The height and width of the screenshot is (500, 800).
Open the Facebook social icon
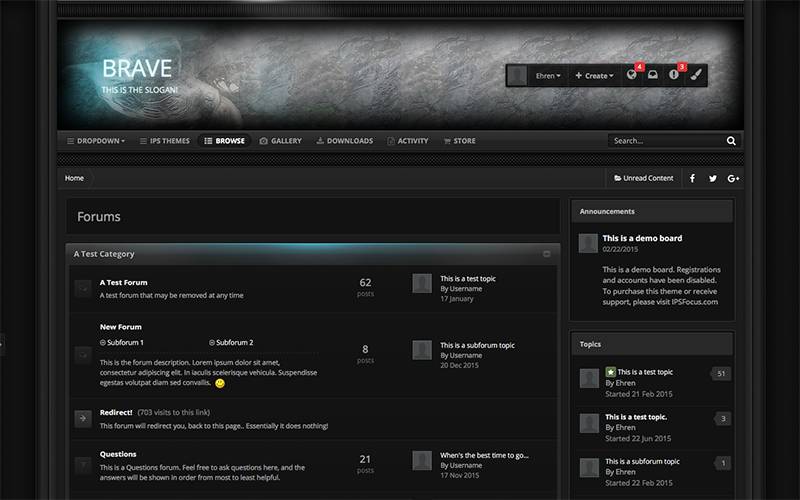(x=692, y=178)
